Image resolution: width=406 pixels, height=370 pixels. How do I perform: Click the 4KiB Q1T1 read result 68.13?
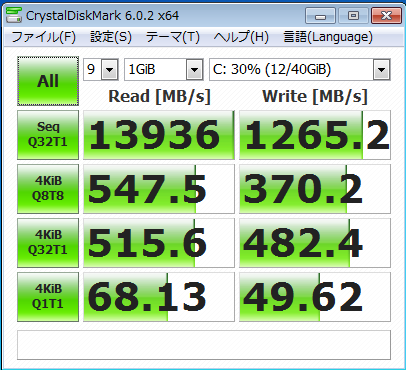click(159, 297)
